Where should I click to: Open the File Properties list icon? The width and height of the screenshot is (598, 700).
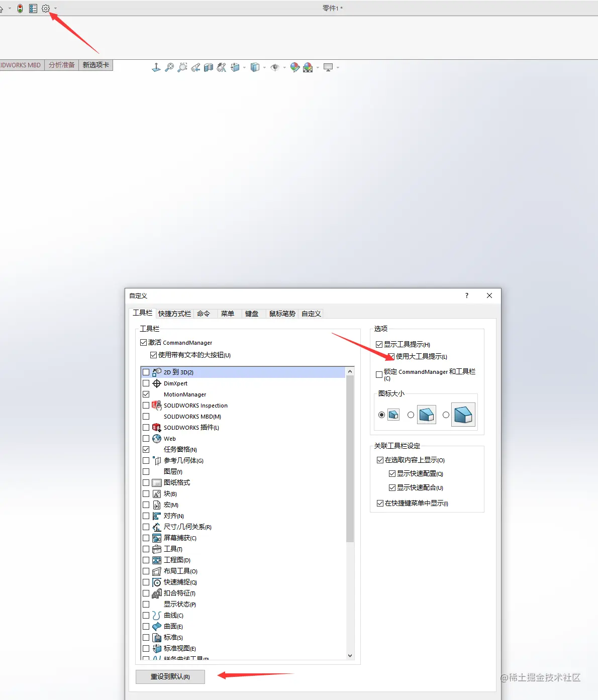pos(33,9)
